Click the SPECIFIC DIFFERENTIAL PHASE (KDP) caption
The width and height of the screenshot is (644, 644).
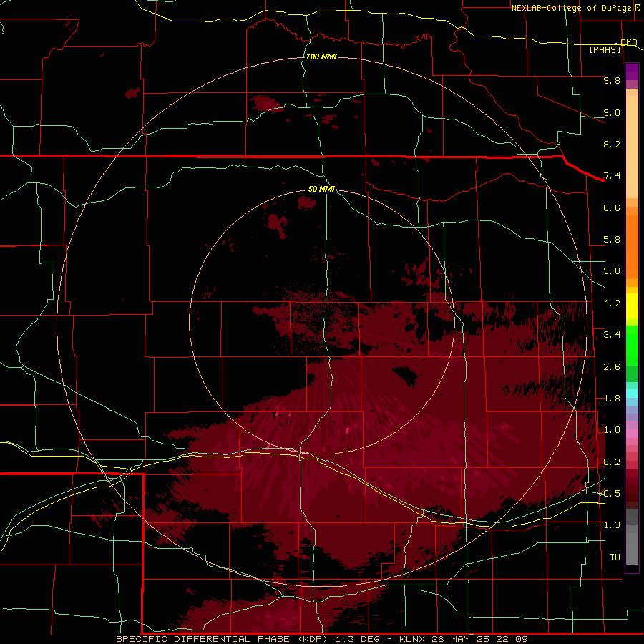(223, 639)
